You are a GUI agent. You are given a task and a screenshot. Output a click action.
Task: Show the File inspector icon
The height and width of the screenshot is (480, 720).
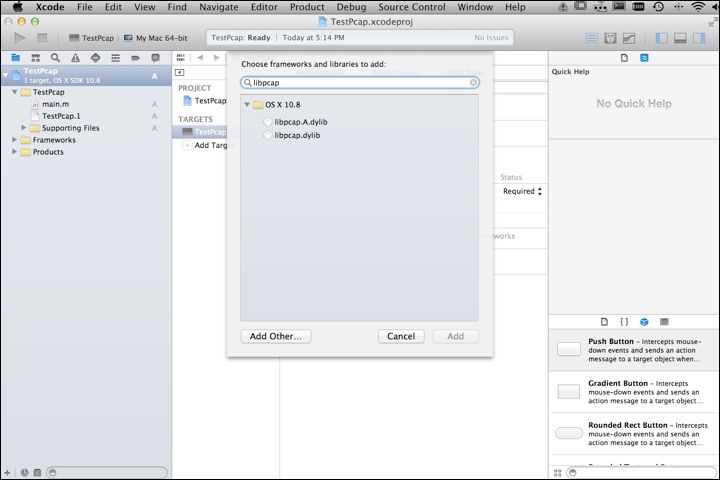(624, 58)
